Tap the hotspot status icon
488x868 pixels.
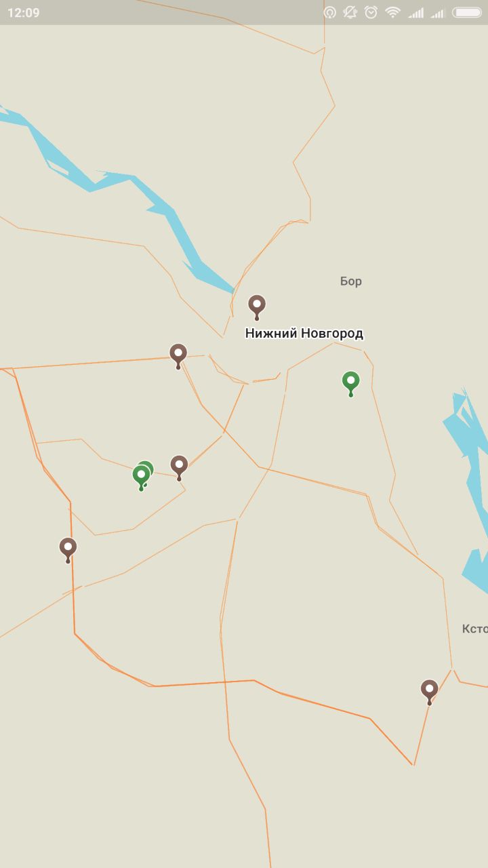330,12
